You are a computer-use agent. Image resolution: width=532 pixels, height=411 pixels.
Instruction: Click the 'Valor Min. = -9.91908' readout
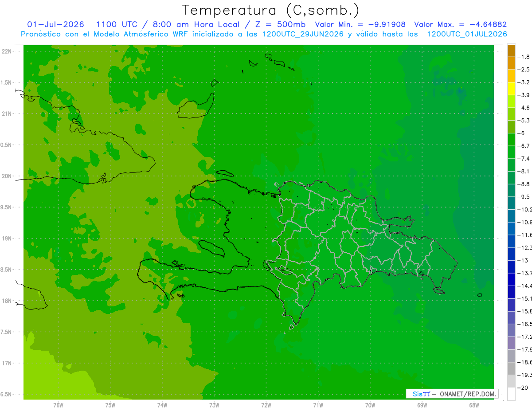pyautogui.click(x=360, y=24)
